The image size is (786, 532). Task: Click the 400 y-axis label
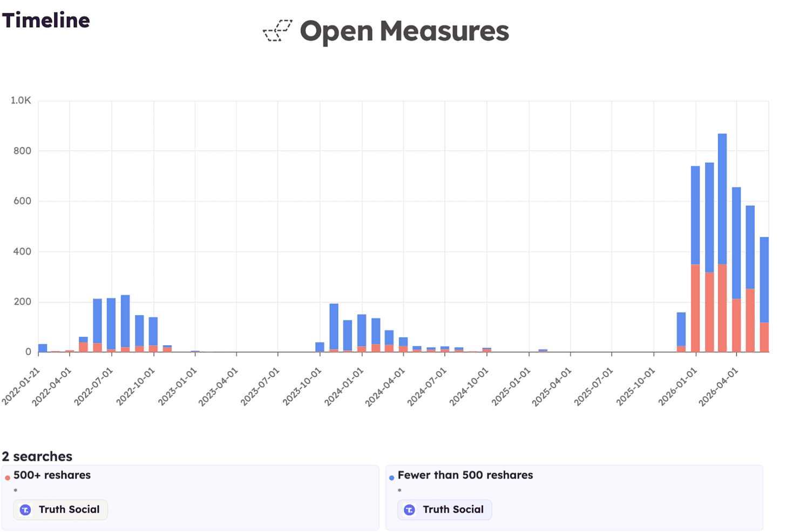(23, 251)
